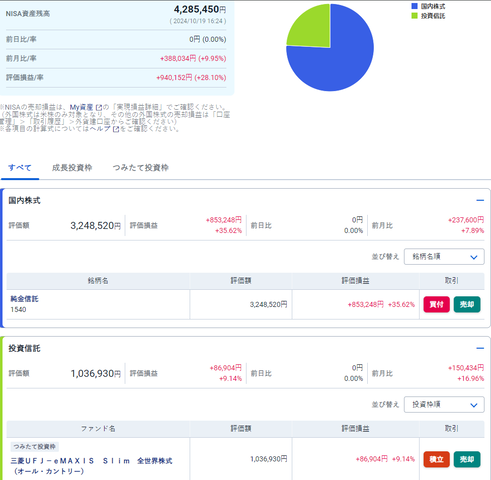The width and height of the screenshot is (491, 480).
Task: Click 積立 button for eMAXIS Slim fund
Action: point(436,459)
